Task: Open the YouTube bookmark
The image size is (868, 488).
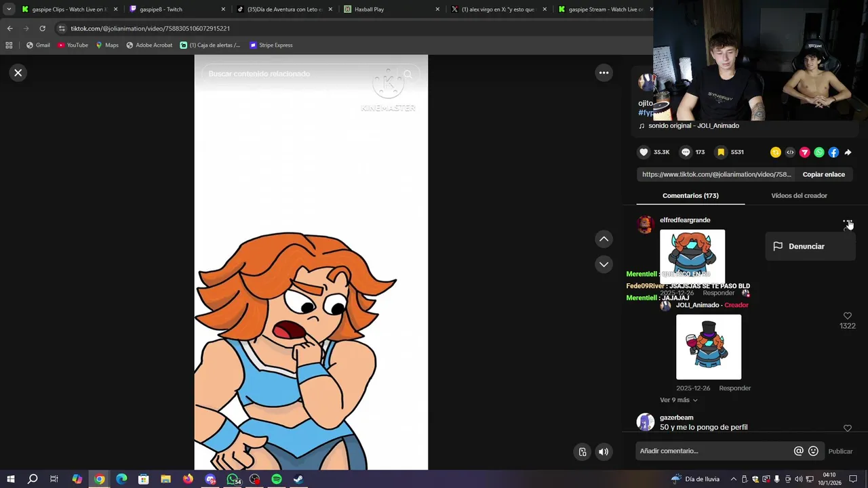Action: click(73, 45)
